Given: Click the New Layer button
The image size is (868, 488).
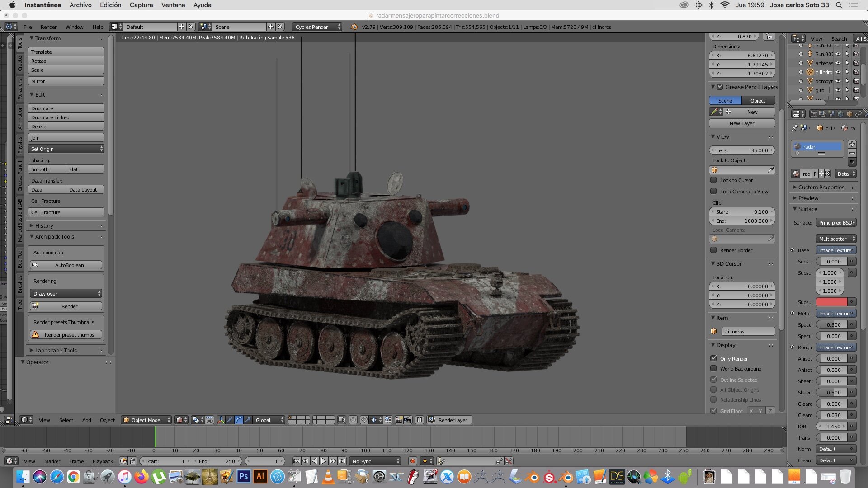Looking at the screenshot, I should (x=742, y=123).
